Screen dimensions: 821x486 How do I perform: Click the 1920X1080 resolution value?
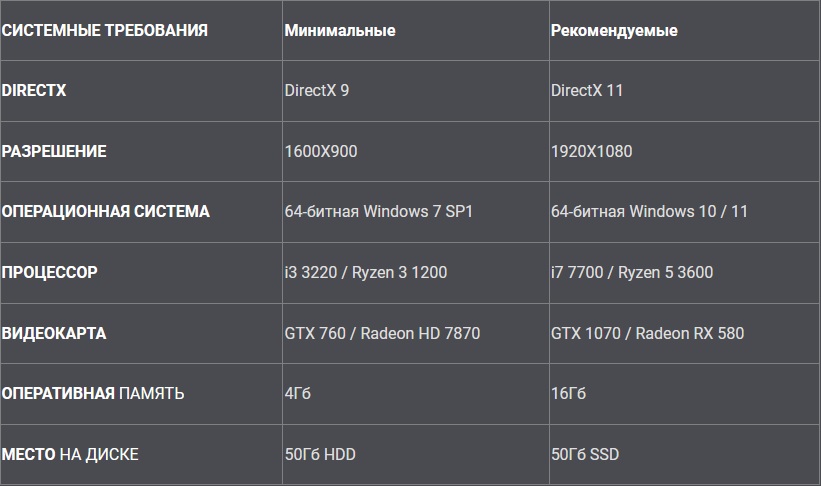tap(591, 152)
